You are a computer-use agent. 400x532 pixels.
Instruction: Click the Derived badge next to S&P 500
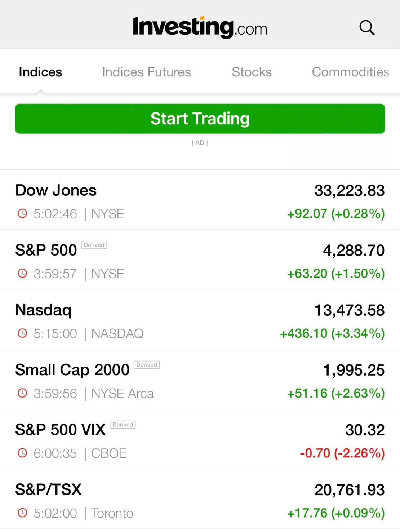pos(94,245)
